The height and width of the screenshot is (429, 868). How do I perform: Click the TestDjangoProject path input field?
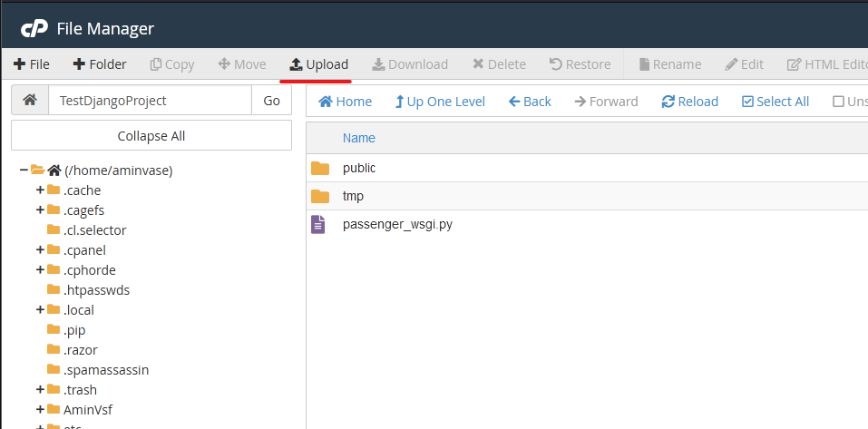[x=150, y=101]
